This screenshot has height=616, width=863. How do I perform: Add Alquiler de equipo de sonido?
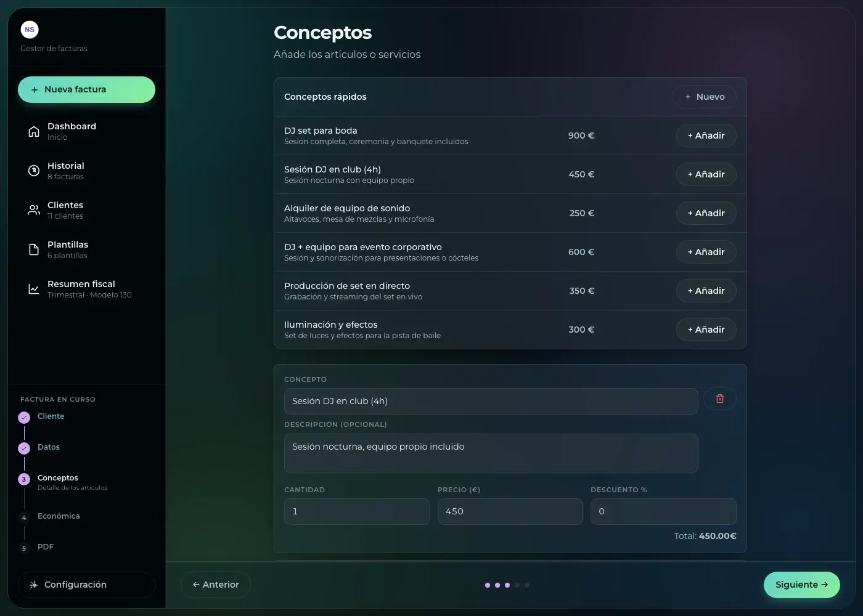[x=706, y=213]
